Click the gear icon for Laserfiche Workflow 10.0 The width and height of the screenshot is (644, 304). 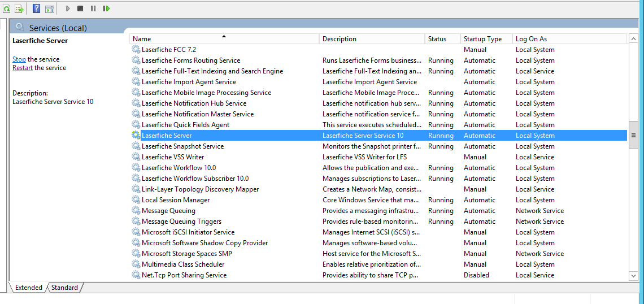coord(136,168)
